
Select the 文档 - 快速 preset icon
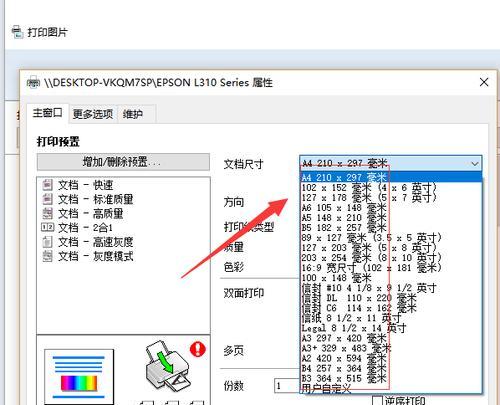click(x=47, y=185)
